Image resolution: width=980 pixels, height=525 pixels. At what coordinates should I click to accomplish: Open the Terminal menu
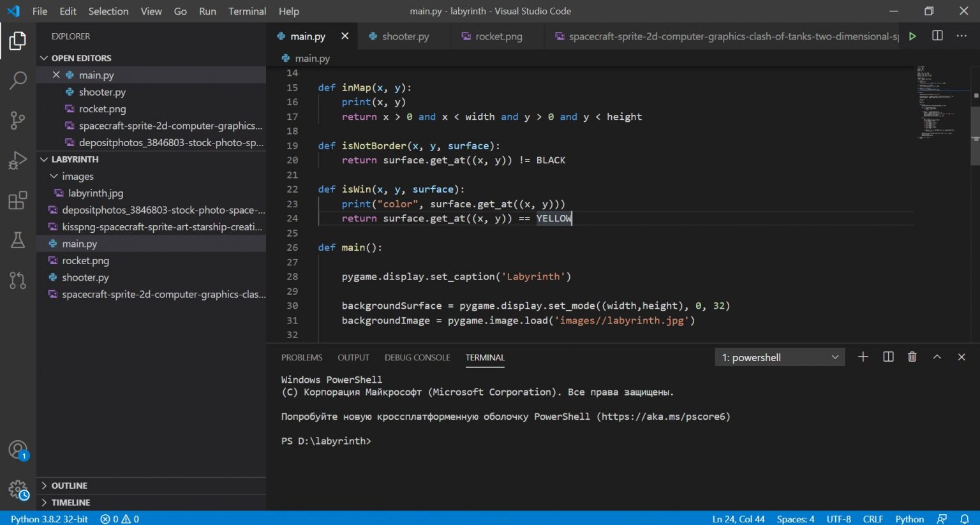pos(247,11)
